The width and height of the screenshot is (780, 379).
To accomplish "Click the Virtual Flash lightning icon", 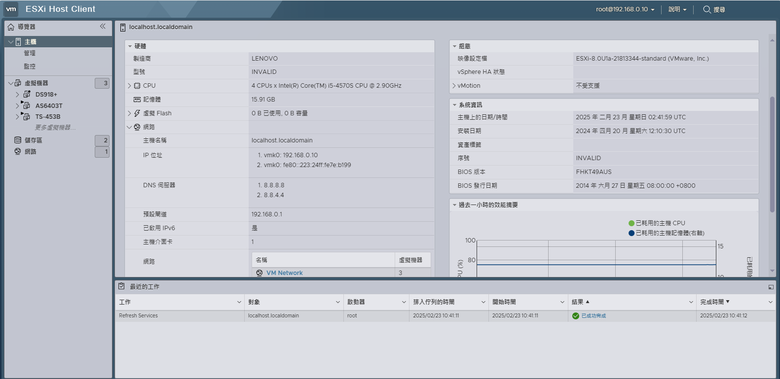I will 137,113.
